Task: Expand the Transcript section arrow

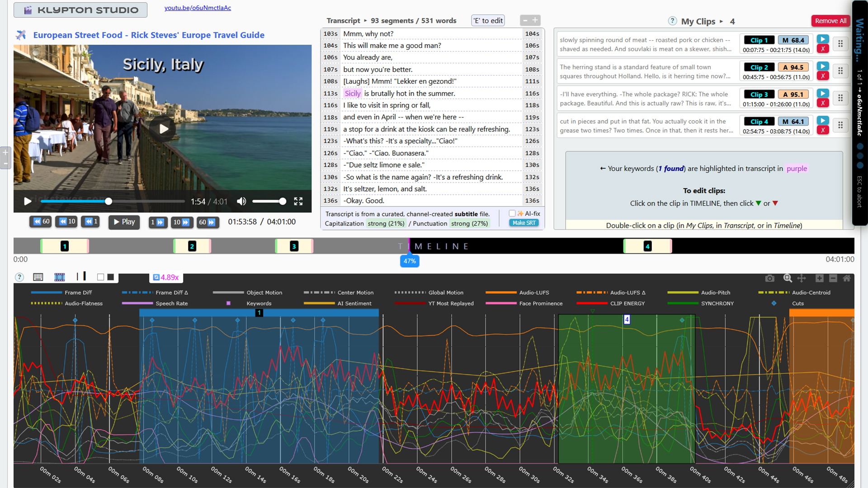Action: point(365,20)
